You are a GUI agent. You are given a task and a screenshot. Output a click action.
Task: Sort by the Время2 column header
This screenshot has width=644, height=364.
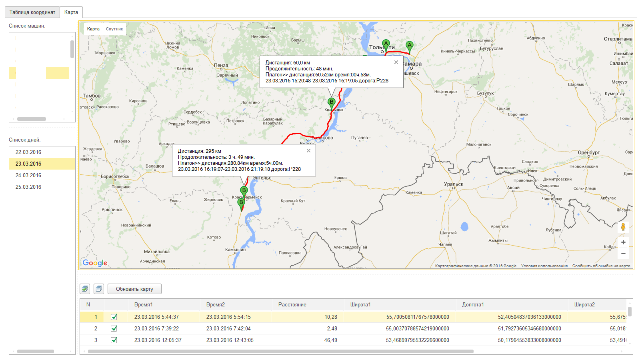tap(236, 305)
